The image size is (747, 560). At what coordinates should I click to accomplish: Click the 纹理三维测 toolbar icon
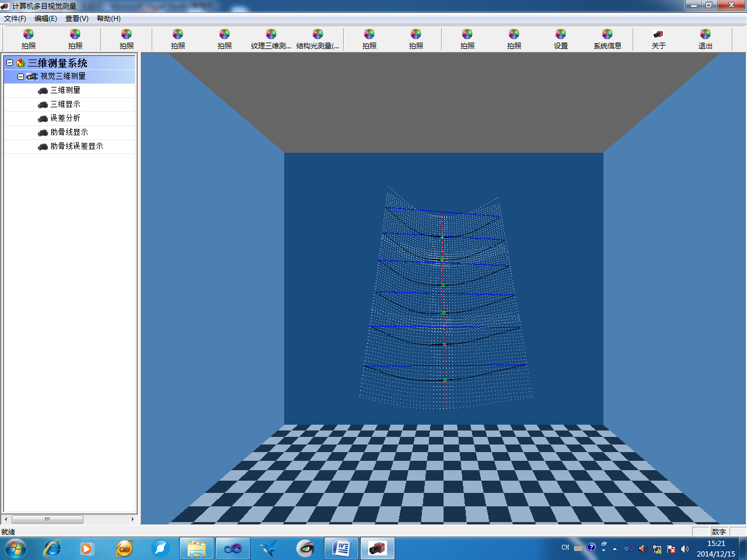point(271,35)
